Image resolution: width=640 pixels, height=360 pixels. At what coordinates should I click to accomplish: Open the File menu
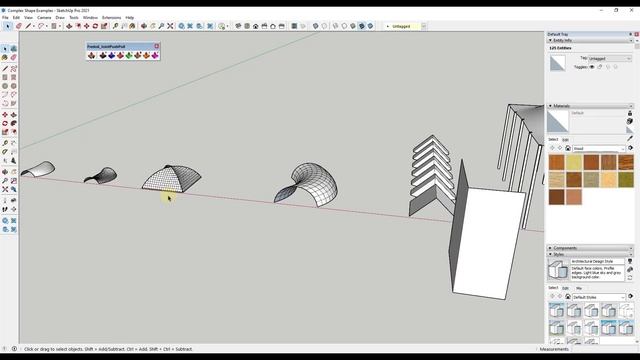5,18
